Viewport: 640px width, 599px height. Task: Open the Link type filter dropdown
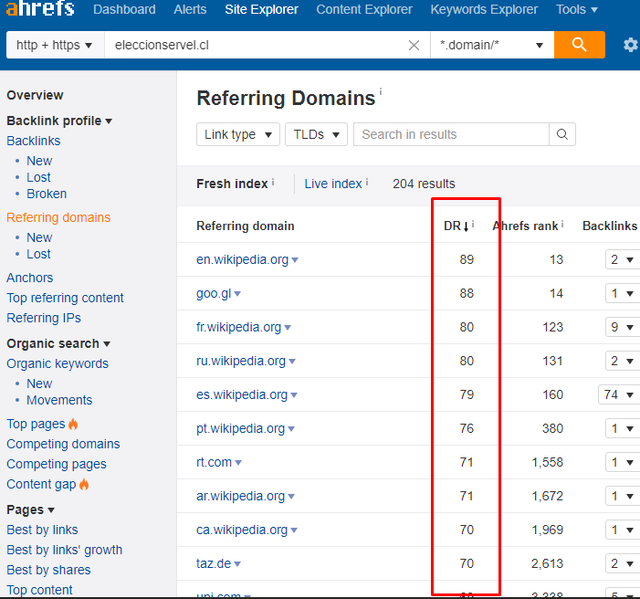(x=238, y=134)
